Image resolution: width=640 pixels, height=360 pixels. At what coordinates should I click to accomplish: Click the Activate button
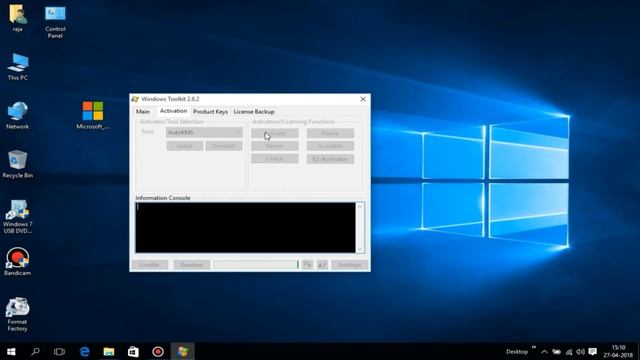tap(275, 133)
